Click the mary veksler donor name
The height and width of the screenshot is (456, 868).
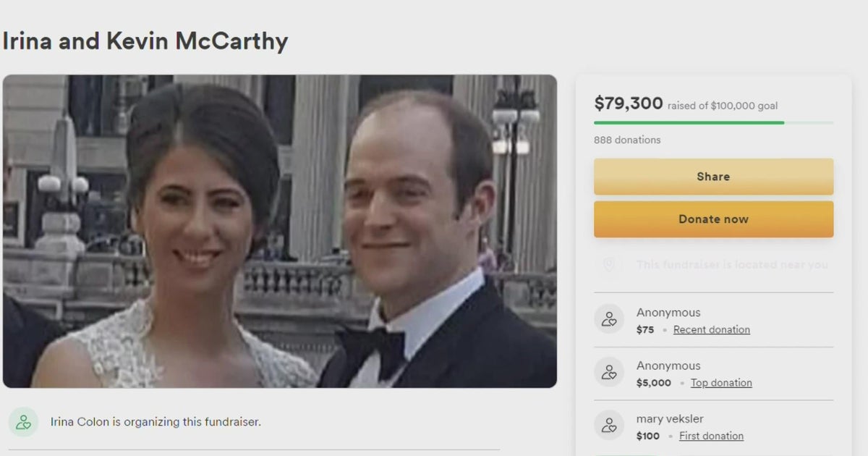point(670,419)
